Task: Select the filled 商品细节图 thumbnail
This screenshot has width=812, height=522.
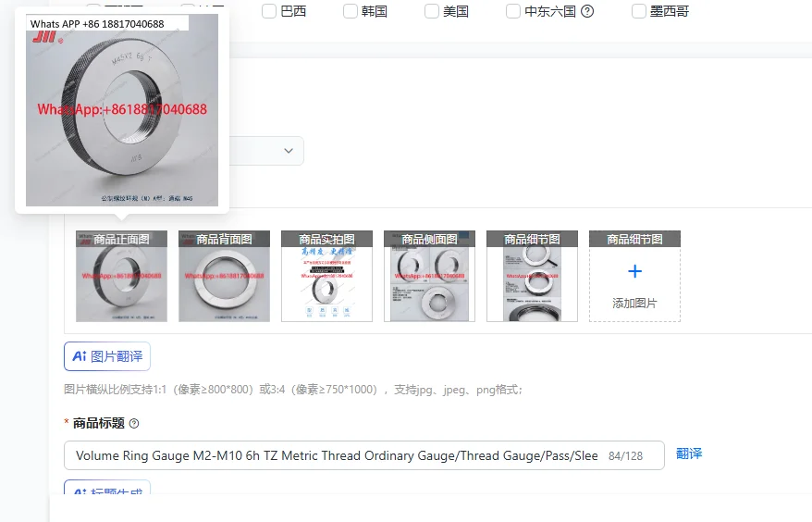Action: click(533, 277)
